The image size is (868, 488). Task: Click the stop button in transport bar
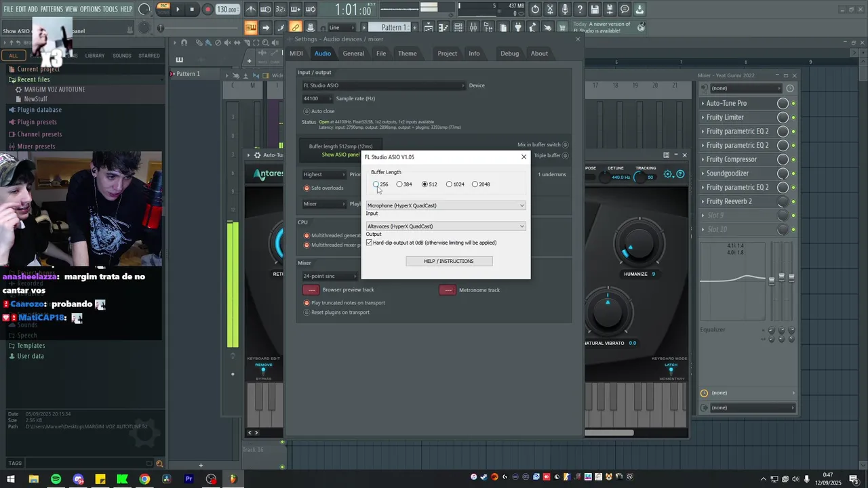[192, 9]
